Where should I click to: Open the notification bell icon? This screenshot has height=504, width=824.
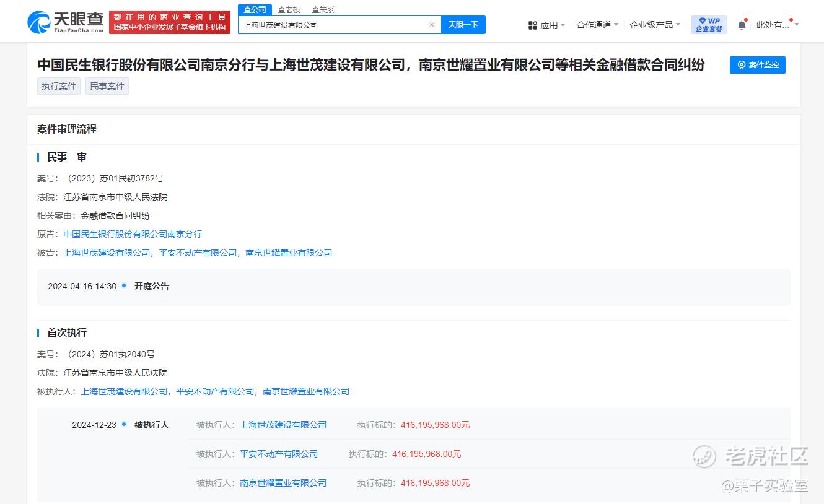[x=742, y=25]
